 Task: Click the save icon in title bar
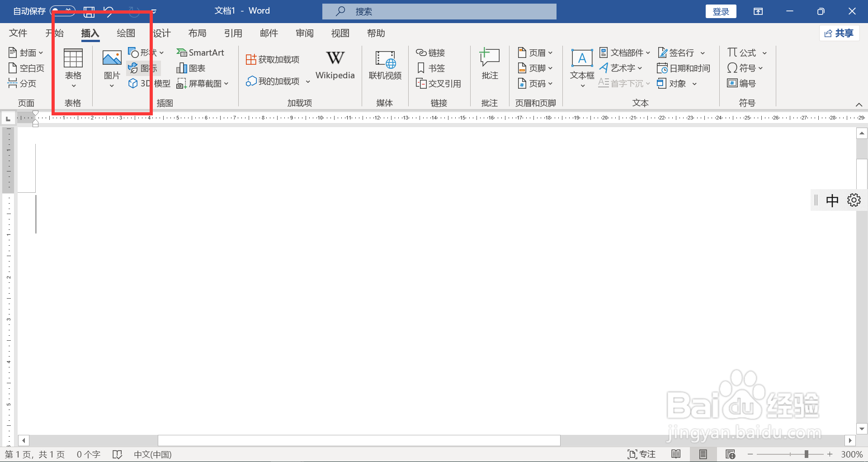[89, 11]
